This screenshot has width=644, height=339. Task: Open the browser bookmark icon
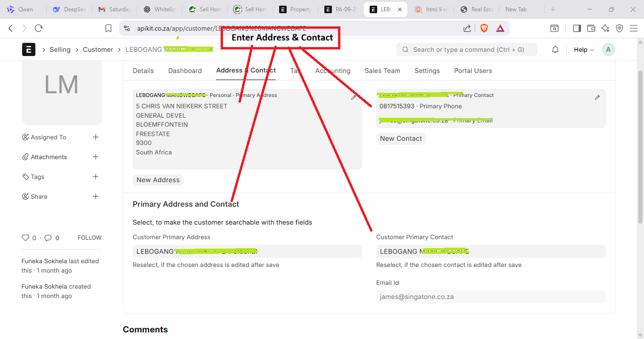pos(108,28)
